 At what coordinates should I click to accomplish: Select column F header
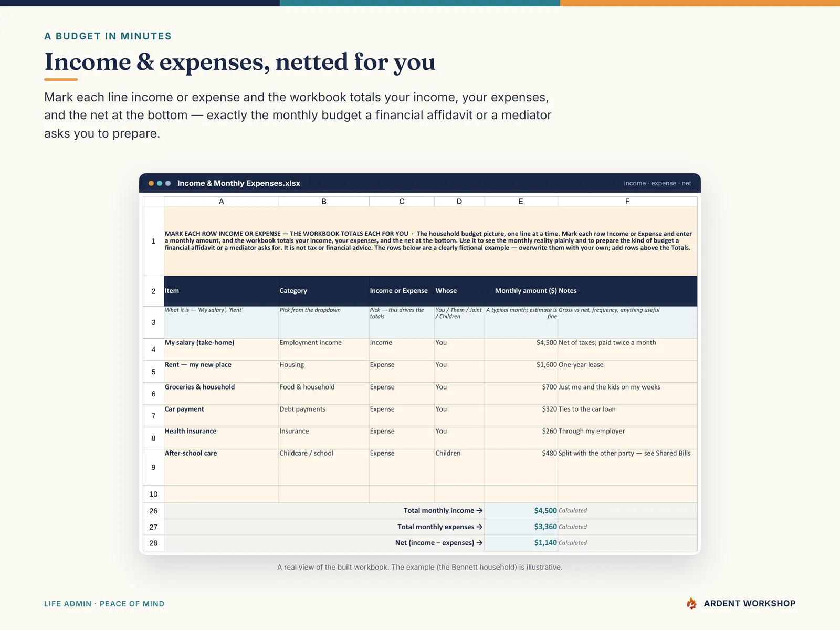point(627,201)
